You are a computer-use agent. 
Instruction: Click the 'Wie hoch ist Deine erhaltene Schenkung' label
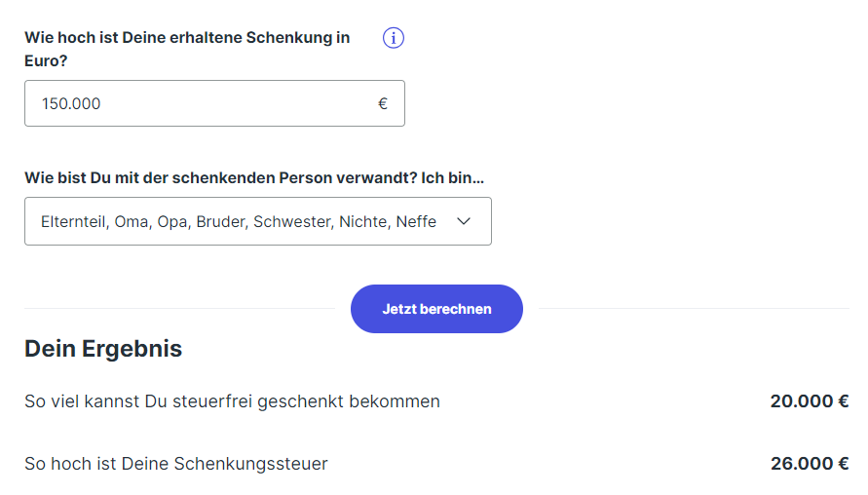coord(187,38)
